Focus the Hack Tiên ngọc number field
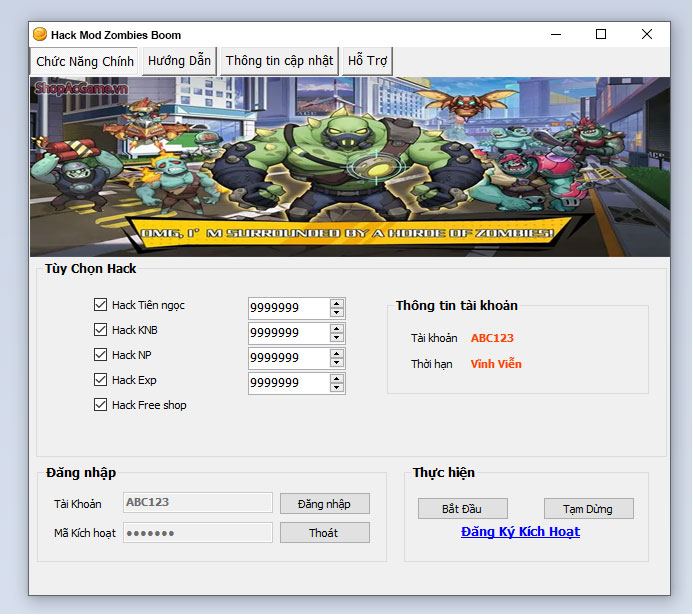Viewport: 693px width, 616px height. (x=289, y=308)
